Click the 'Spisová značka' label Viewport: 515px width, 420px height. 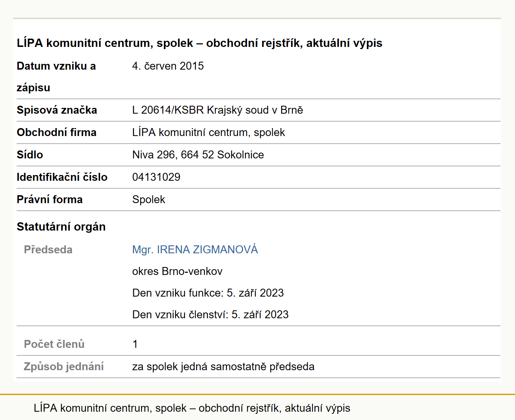click(x=57, y=110)
